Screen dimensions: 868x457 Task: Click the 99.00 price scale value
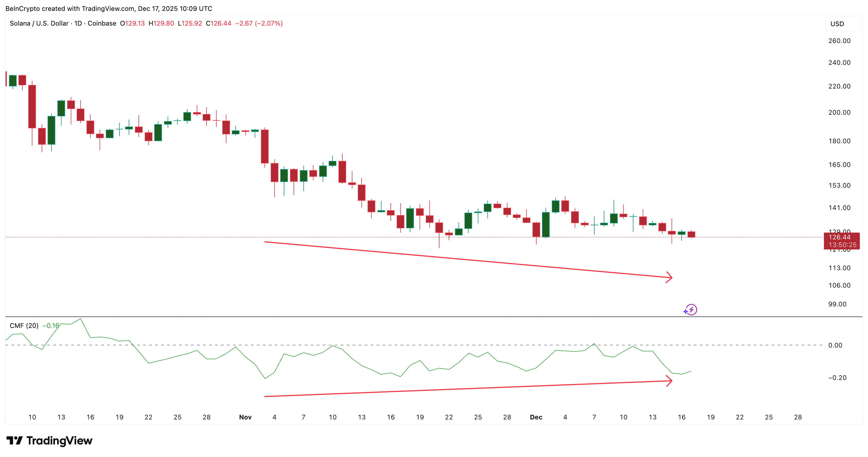(x=838, y=304)
